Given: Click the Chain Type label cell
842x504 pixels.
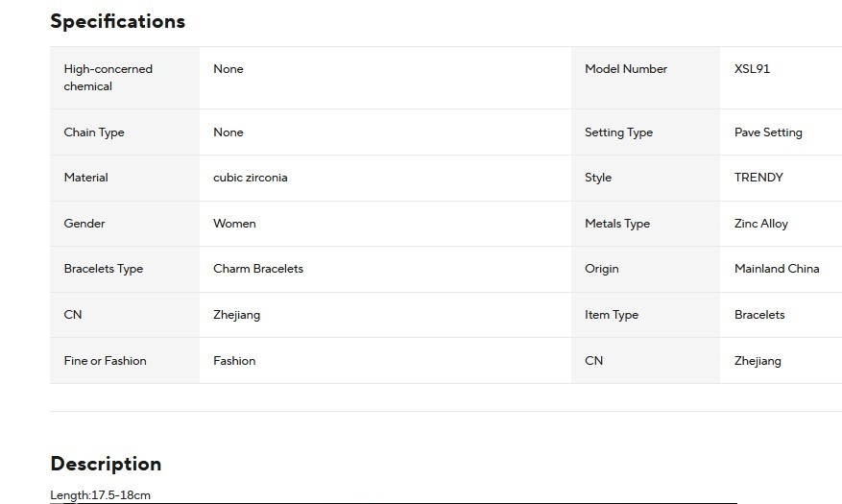Looking at the screenshot, I should pos(125,132).
